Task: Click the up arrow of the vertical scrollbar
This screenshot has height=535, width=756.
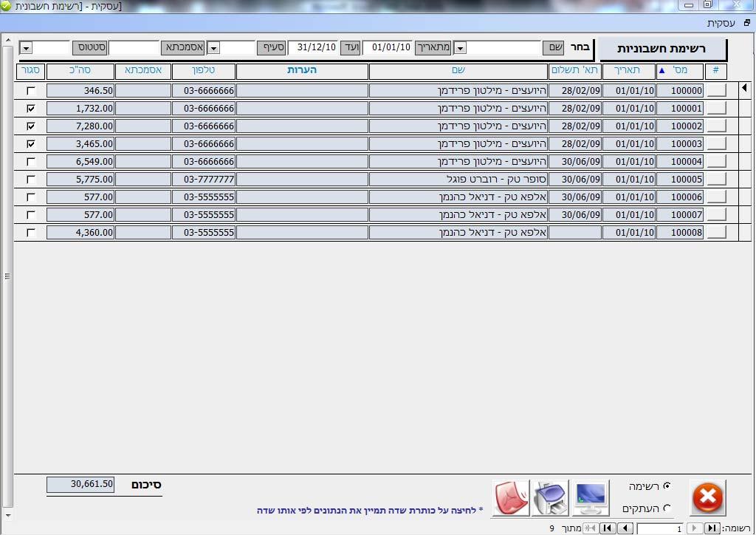Action: [x=7, y=40]
